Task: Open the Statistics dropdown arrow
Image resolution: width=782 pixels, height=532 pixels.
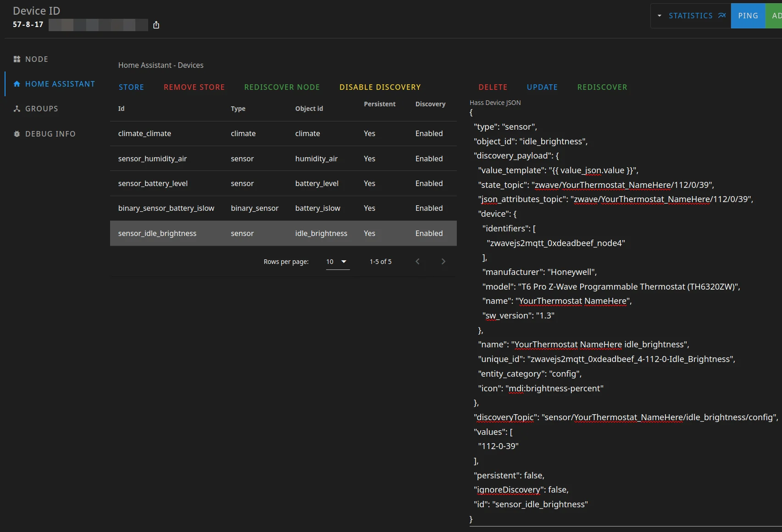Action: [x=660, y=16]
